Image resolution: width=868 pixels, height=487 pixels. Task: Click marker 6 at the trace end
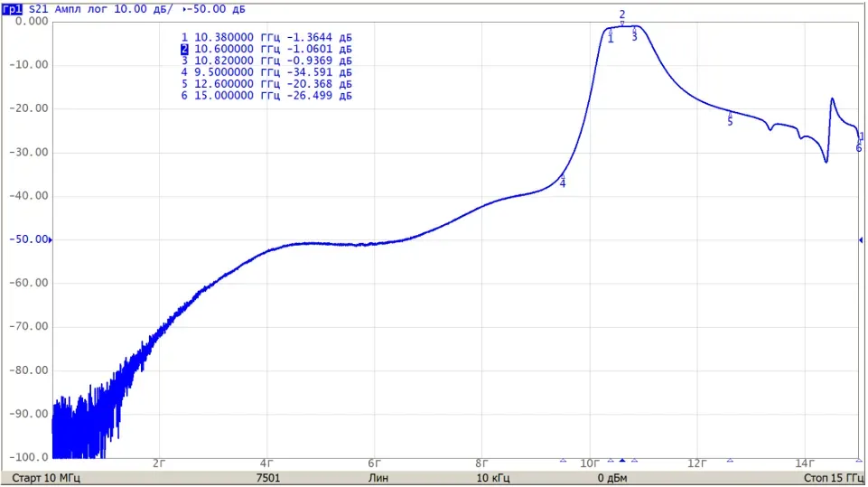[x=859, y=145]
